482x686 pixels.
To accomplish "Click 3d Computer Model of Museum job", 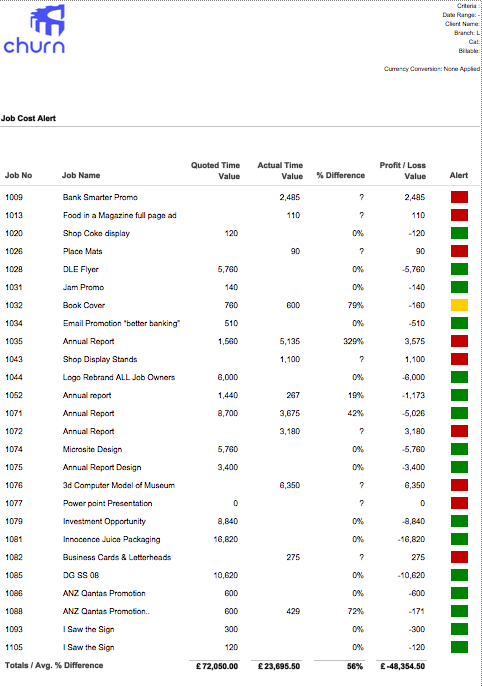I will [x=119, y=485].
